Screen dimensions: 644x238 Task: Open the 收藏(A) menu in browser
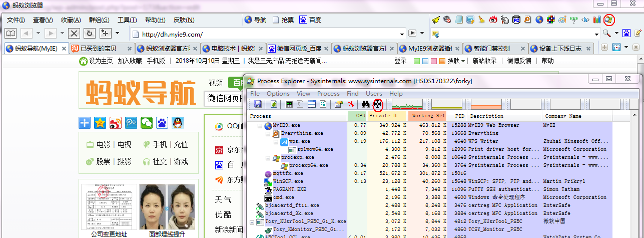(x=71, y=20)
